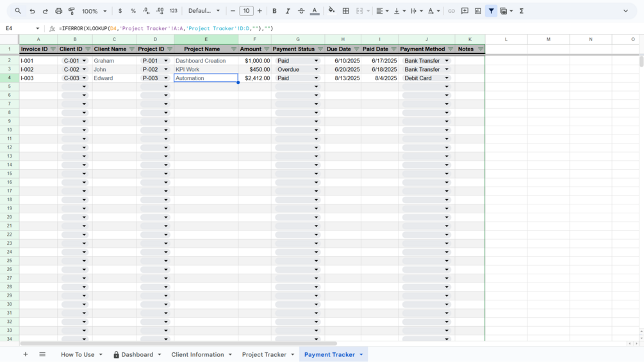Insert a chart

(477, 11)
